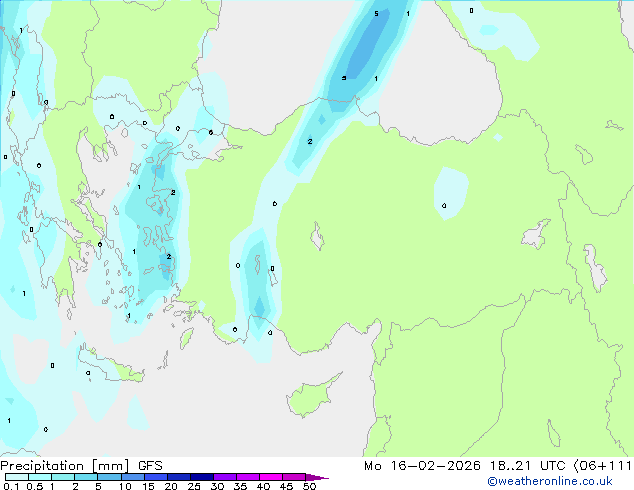634x490 pixels.
Task: Click the "18..21 UTC" time text
Action: 527,466
